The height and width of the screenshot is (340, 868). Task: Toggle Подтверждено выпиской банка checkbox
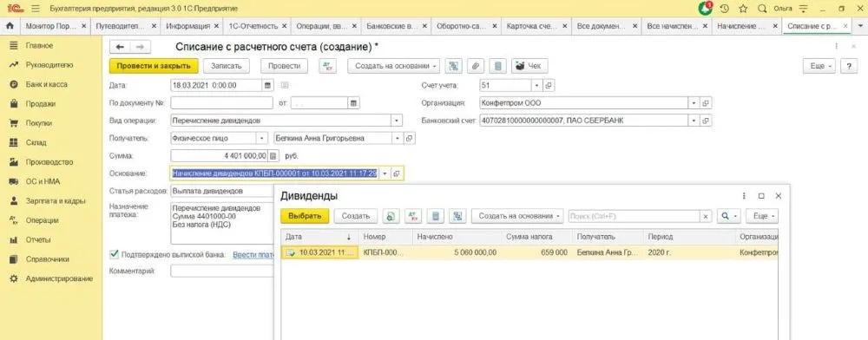coord(115,254)
